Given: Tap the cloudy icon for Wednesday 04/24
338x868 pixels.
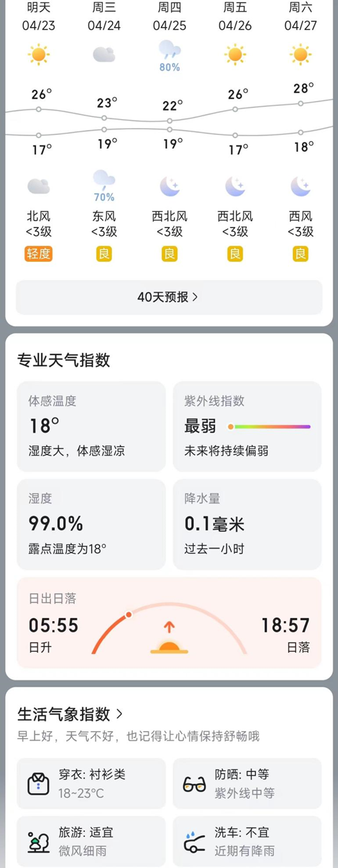Looking at the screenshot, I should point(104,55).
